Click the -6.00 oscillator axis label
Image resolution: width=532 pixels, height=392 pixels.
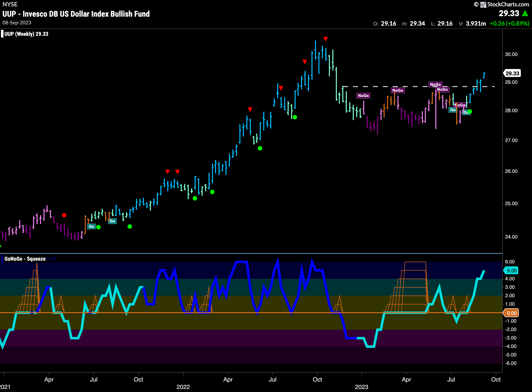click(x=510, y=363)
